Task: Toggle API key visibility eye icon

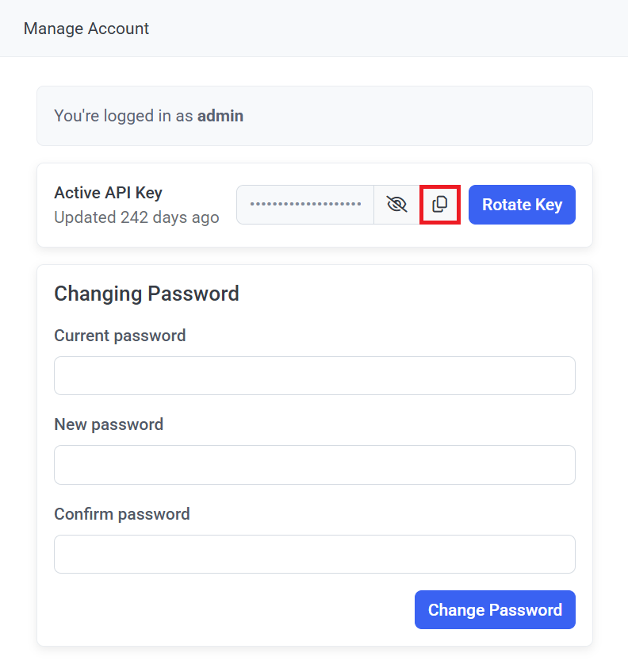Action: click(396, 205)
